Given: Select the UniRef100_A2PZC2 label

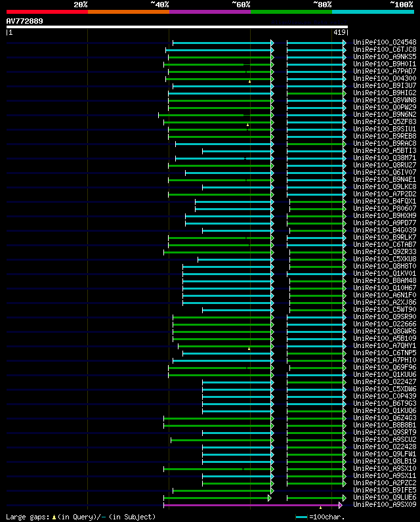Looking at the screenshot, I should (x=385, y=483).
